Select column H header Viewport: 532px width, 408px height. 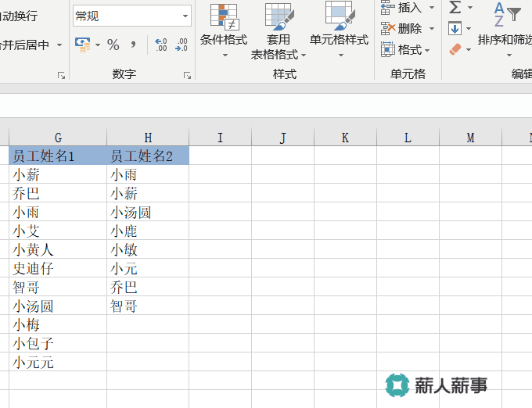(x=148, y=138)
